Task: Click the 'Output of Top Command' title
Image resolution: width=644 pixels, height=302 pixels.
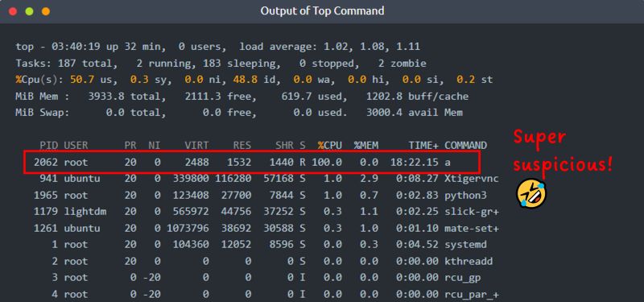Action: pos(322,10)
